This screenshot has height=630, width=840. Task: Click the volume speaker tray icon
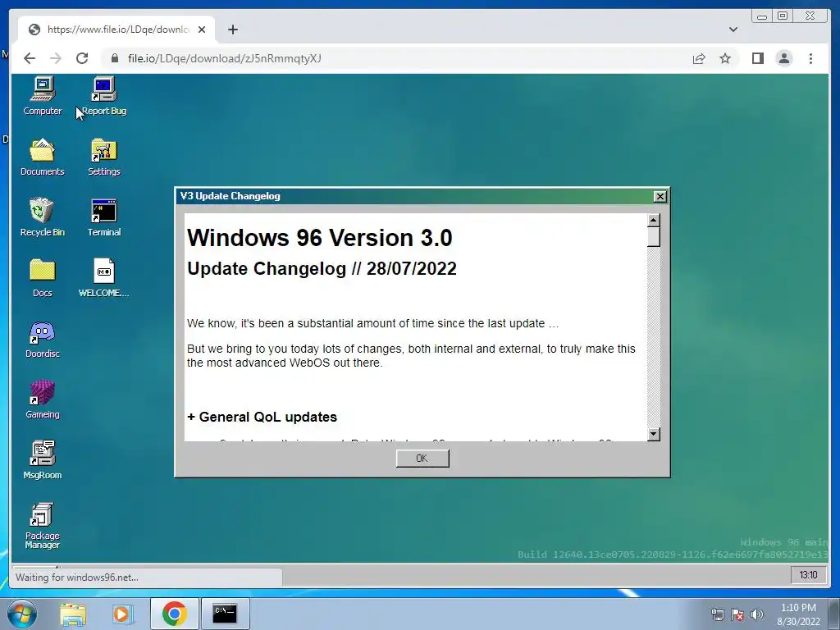coord(757,614)
